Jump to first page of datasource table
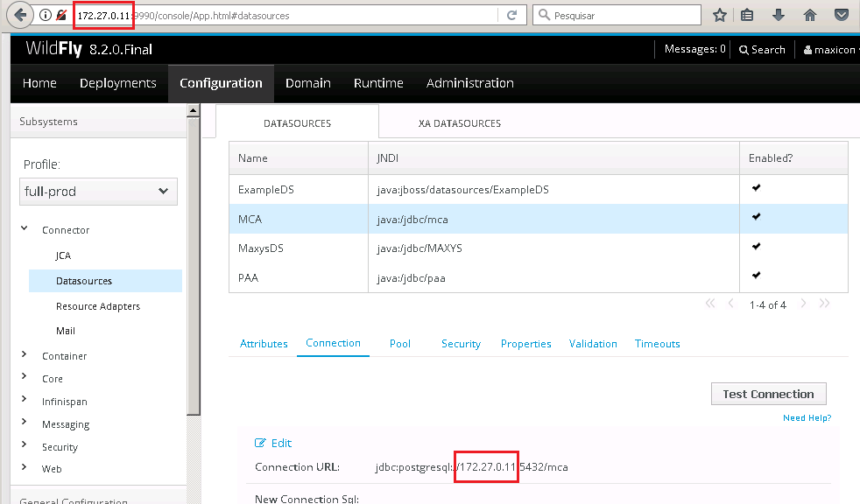The width and height of the screenshot is (860, 504). click(x=710, y=303)
